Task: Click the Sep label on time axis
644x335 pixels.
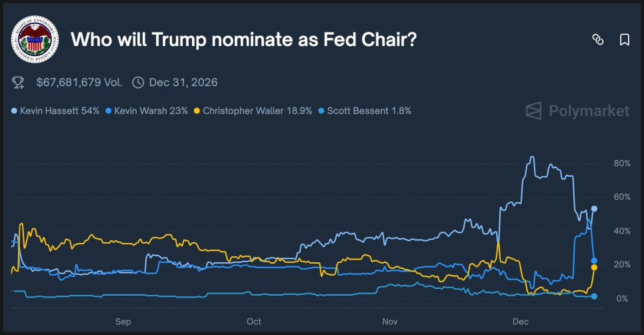Action: (123, 322)
